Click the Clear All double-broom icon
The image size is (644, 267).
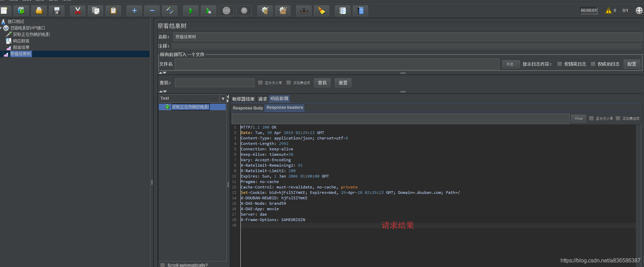283,11
